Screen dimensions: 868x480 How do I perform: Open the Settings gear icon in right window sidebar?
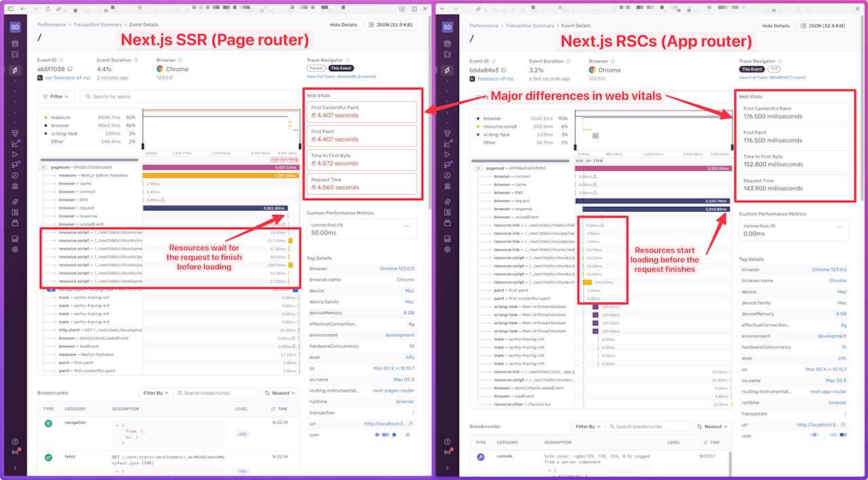click(448, 249)
